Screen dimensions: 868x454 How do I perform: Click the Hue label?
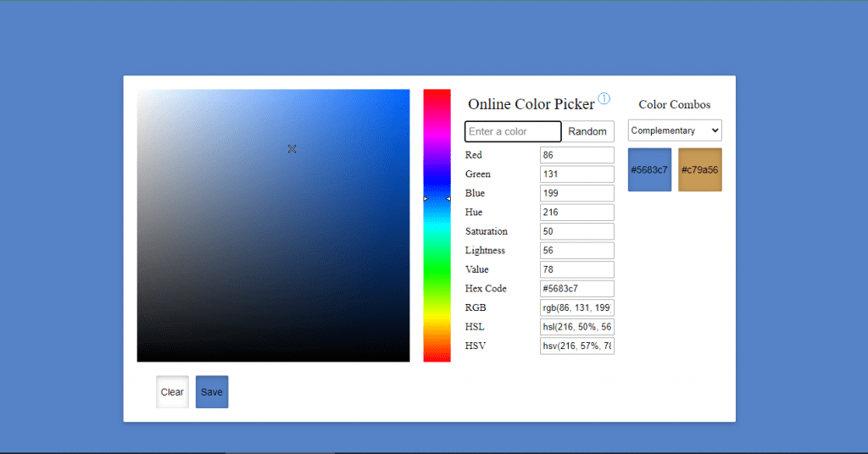coord(474,213)
